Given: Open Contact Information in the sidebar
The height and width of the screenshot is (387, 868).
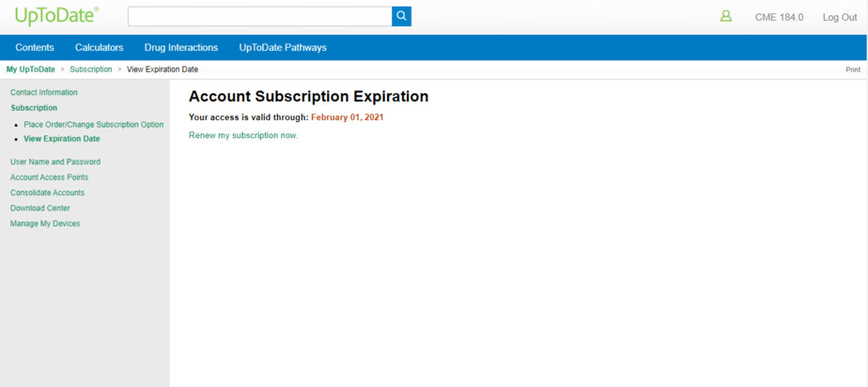Looking at the screenshot, I should pyautogui.click(x=44, y=92).
